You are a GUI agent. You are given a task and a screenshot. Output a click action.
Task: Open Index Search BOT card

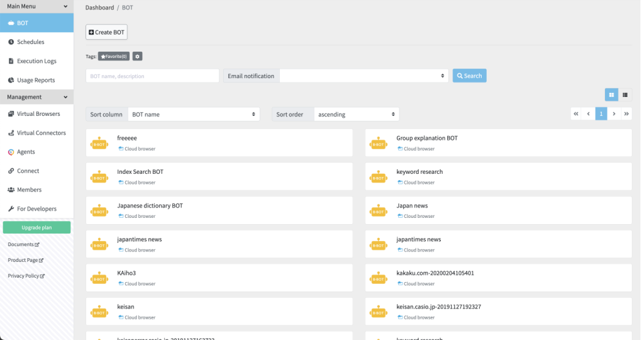click(x=219, y=176)
